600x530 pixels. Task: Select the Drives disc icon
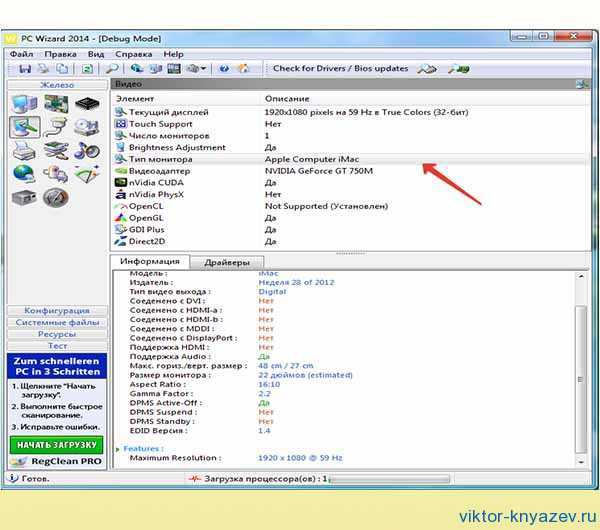point(87,127)
